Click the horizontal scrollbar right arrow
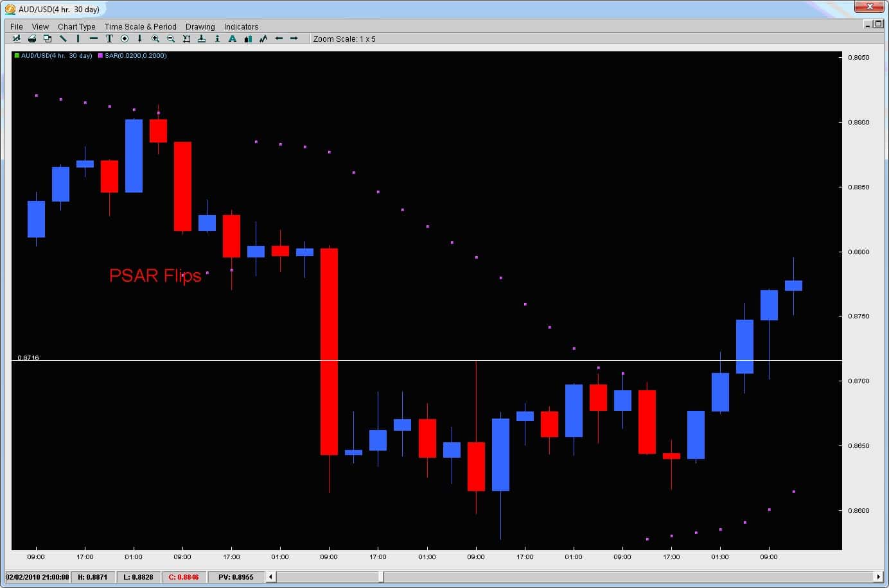This screenshot has height=588, width=889. 878,576
